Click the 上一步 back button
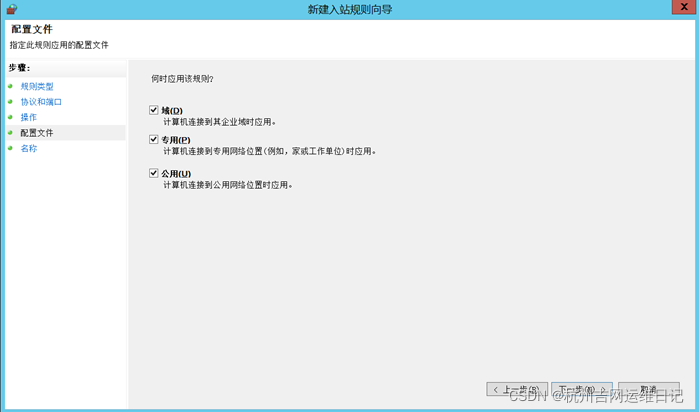This screenshot has width=699, height=412. click(517, 389)
